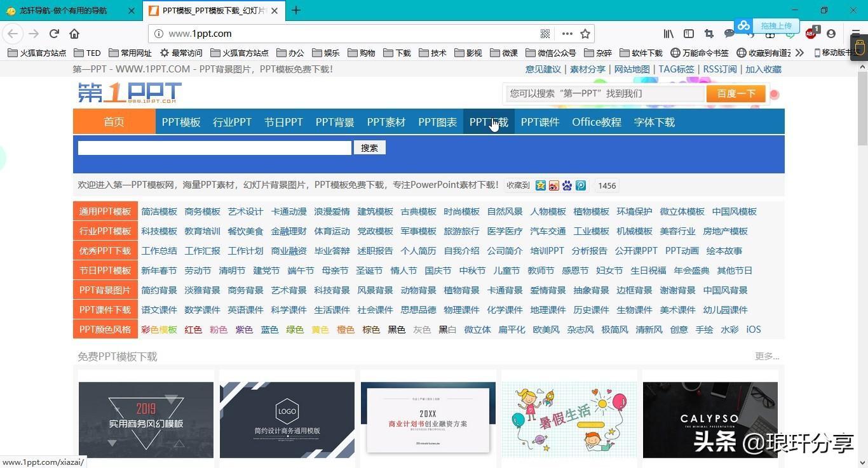Open the RSS订阅 link
This screenshot has width=868, height=468.
(x=721, y=69)
